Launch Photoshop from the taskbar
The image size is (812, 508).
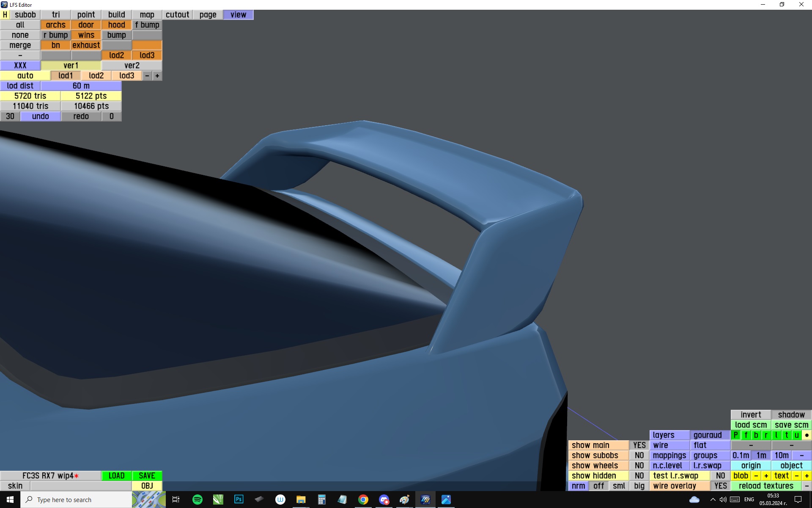pyautogui.click(x=239, y=500)
